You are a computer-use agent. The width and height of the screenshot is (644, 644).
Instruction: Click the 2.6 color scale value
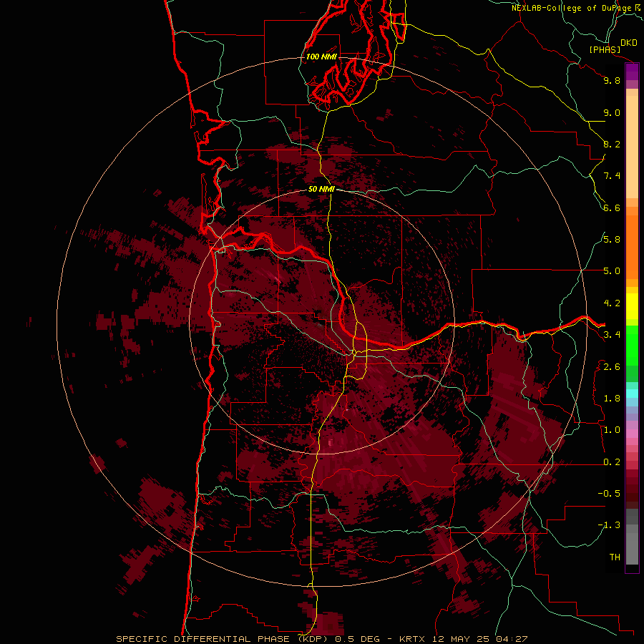(x=612, y=367)
